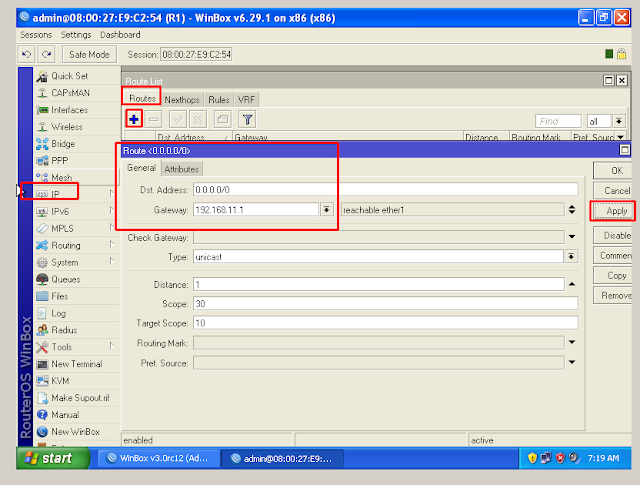
Task: Switch to WinBox v3.0rc12 taskbar window
Action: click(158, 458)
